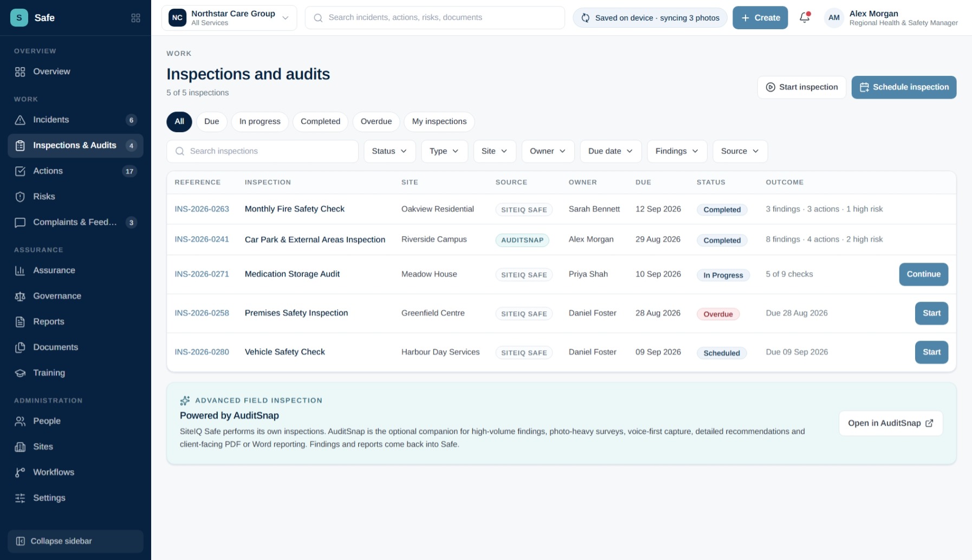The image size is (972, 560).
Task: Select the Completed filter tab
Action: (321, 121)
